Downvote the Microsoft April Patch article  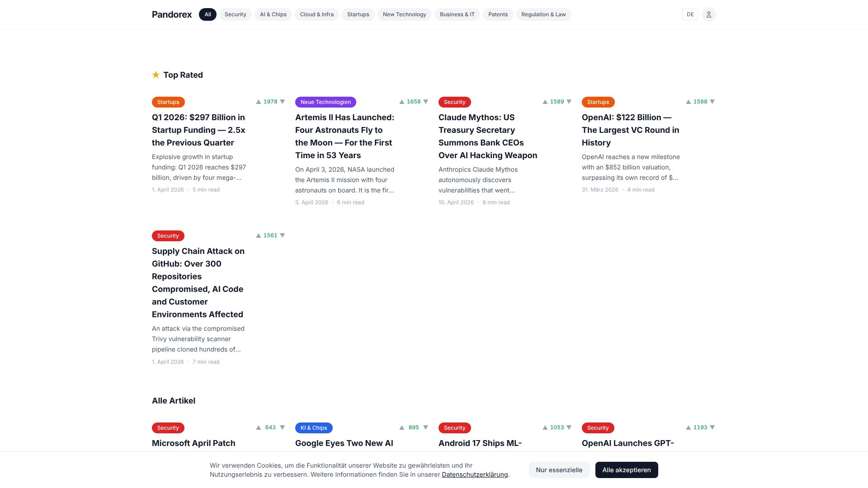point(283,427)
